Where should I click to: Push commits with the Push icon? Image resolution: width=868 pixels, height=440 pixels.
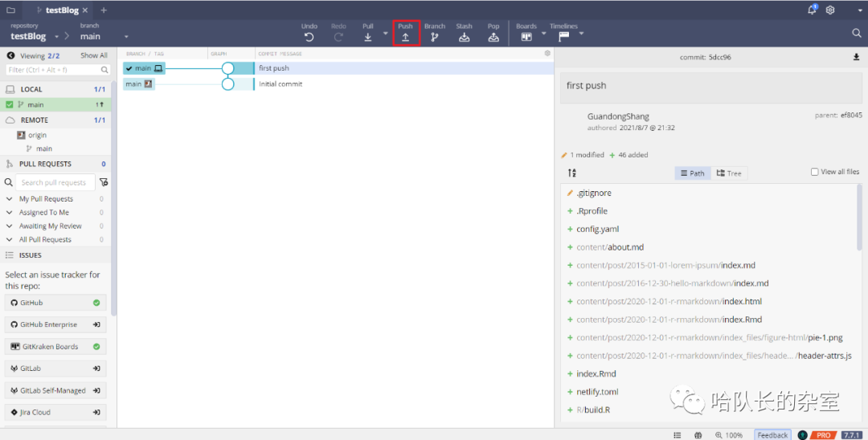405,37
